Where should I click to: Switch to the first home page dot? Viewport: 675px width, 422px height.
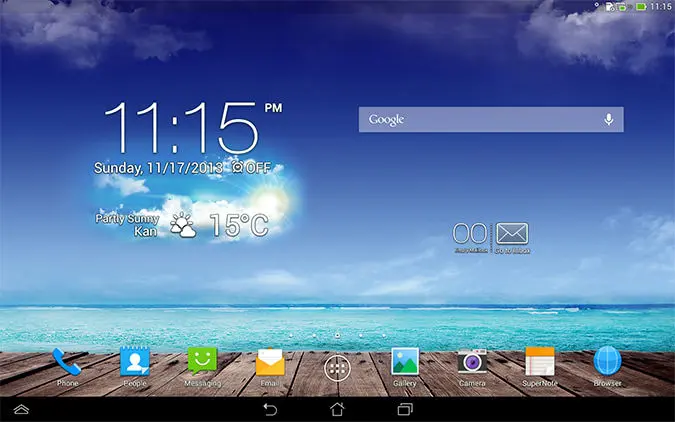(x=291, y=335)
